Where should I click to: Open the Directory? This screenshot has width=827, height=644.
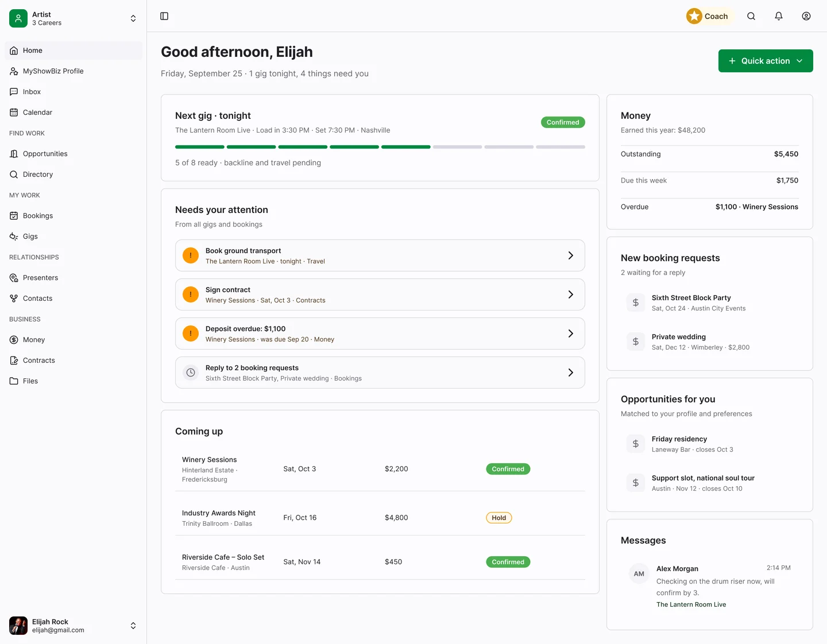point(74,174)
